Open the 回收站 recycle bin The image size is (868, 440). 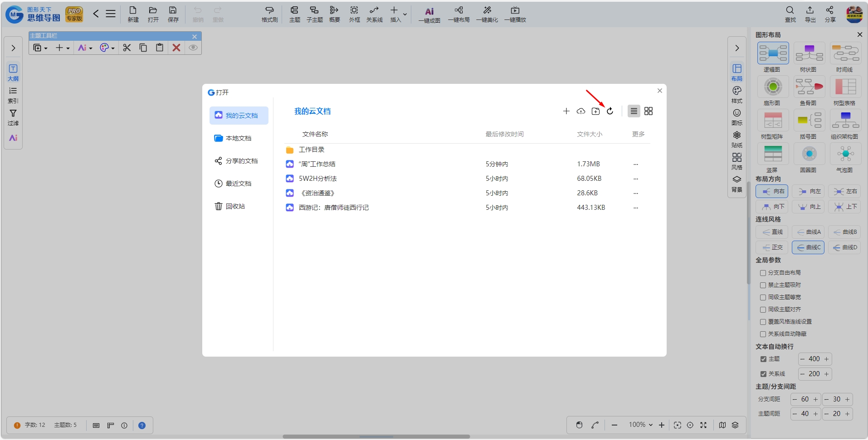coord(239,206)
